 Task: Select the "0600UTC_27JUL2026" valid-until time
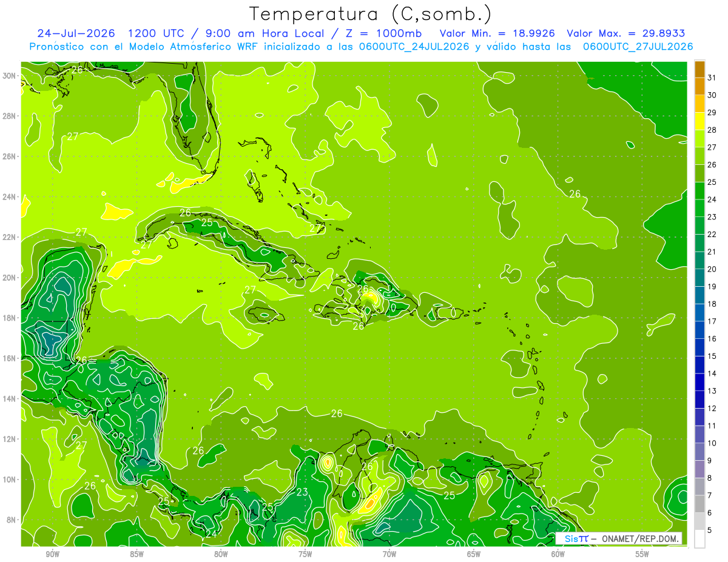pyautogui.click(x=638, y=47)
